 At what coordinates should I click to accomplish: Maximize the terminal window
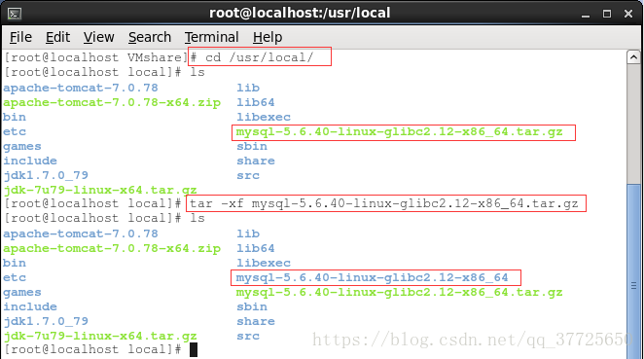click(607, 14)
